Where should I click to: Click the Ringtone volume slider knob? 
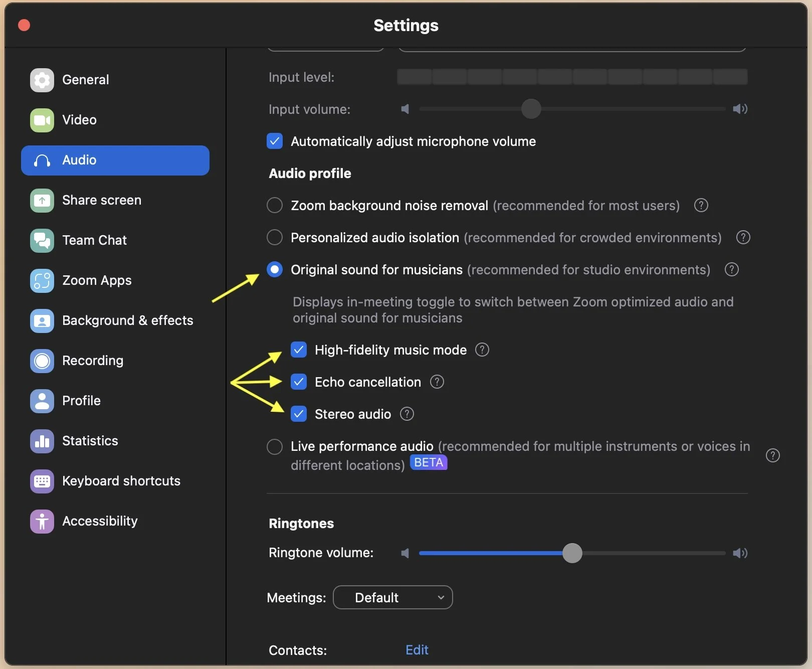[572, 553]
